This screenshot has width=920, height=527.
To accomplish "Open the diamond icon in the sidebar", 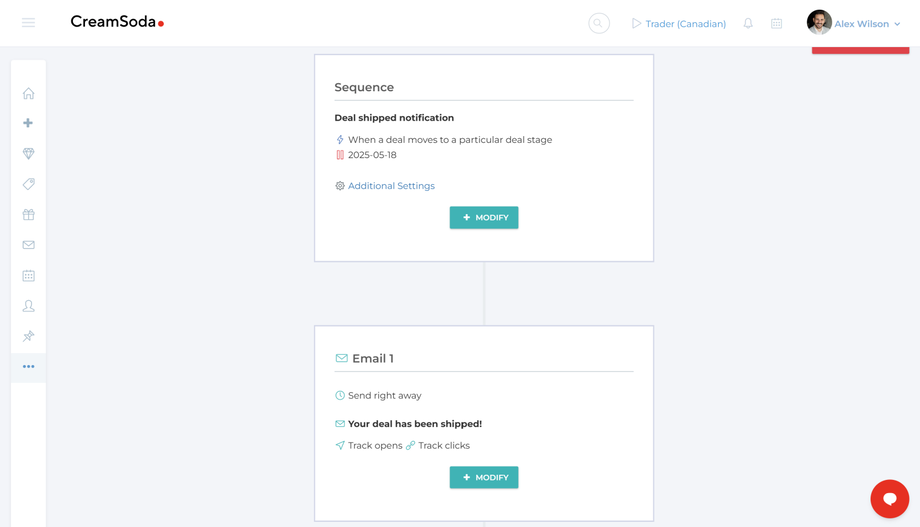I will pos(28,153).
